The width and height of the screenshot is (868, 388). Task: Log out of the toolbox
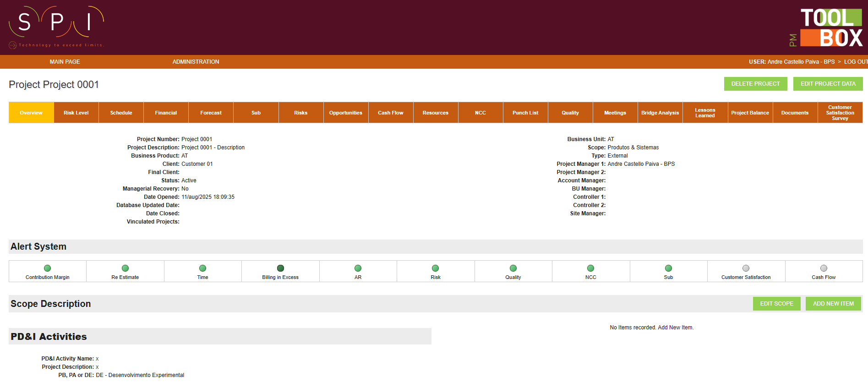pyautogui.click(x=856, y=62)
